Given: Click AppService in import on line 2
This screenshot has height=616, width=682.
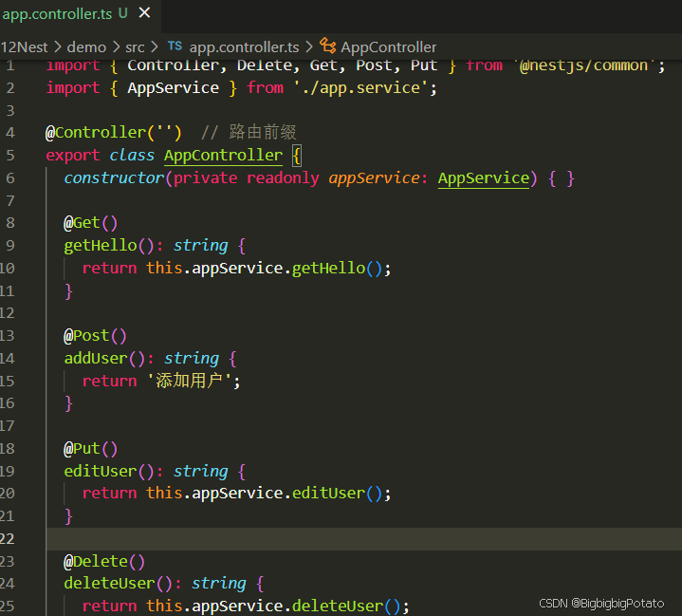Looking at the screenshot, I should point(174,88).
